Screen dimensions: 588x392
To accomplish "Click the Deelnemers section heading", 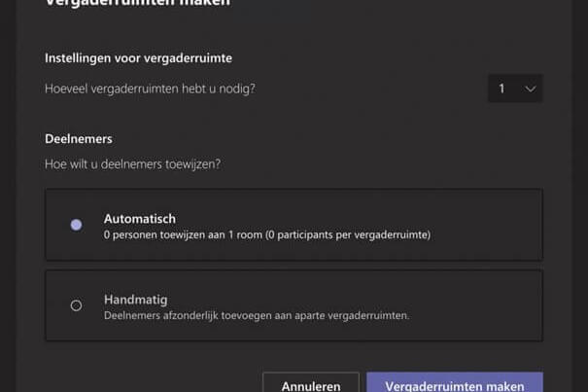I will 79,139.
